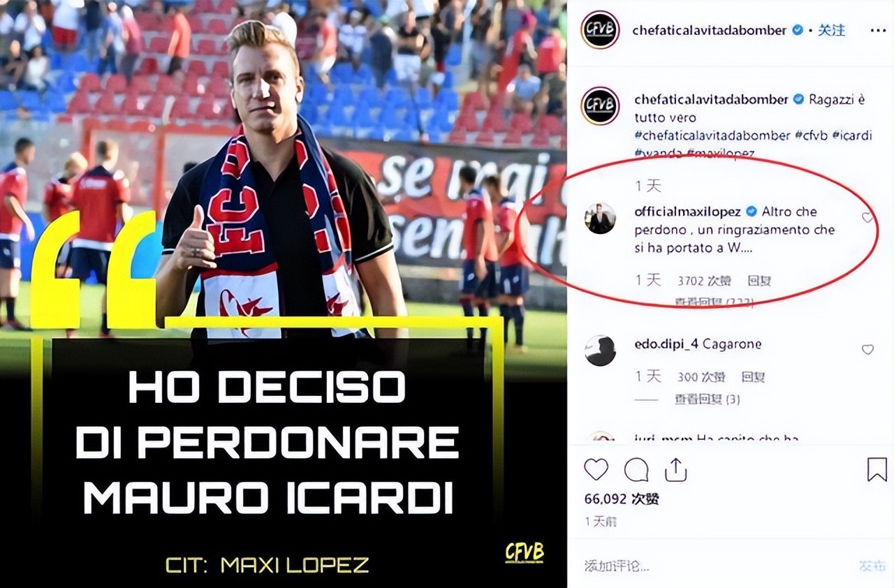The width and height of the screenshot is (894, 588).
Task: Like the post with the heart icon
Action: click(596, 470)
